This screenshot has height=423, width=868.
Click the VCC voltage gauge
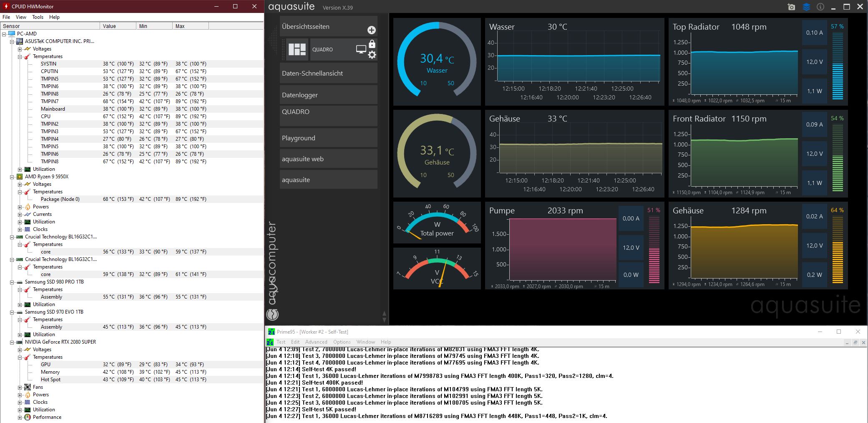[437, 268]
